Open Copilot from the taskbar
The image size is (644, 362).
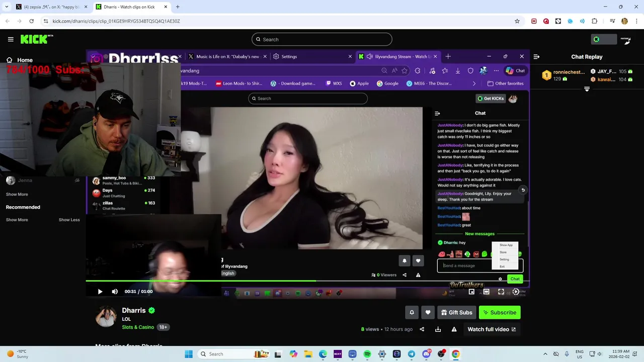coord(293,354)
